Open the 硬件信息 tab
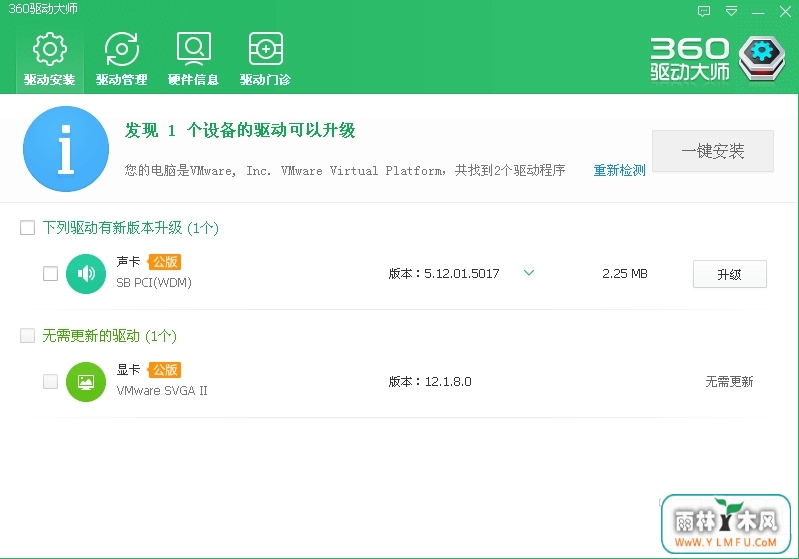This screenshot has height=559, width=799. [x=194, y=60]
